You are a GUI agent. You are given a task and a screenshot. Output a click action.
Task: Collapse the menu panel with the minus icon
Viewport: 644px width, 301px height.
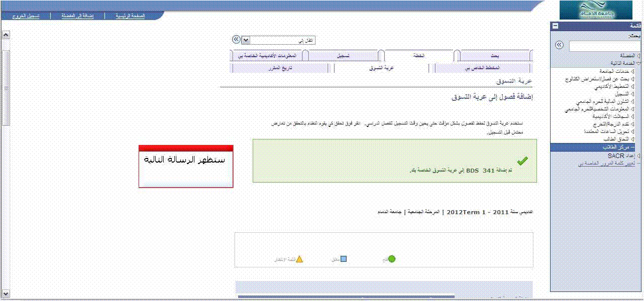point(555,26)
